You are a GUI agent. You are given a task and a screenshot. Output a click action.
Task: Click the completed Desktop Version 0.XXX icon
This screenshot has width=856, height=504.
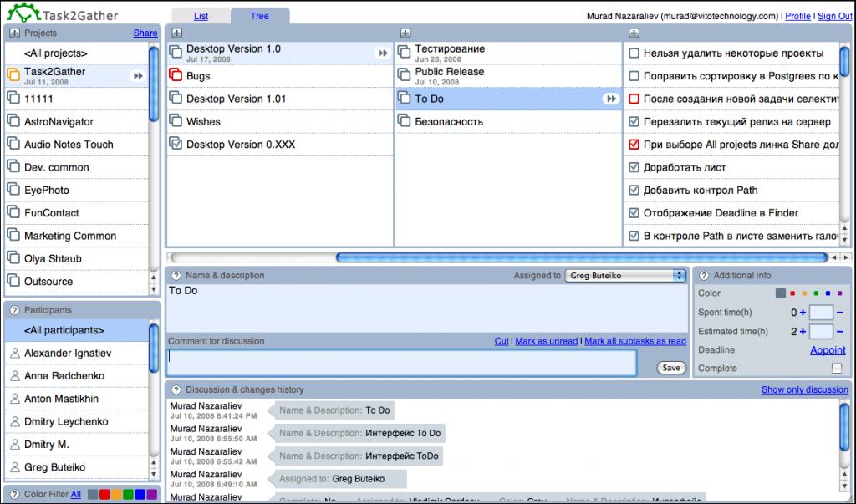tap(176, 144)
